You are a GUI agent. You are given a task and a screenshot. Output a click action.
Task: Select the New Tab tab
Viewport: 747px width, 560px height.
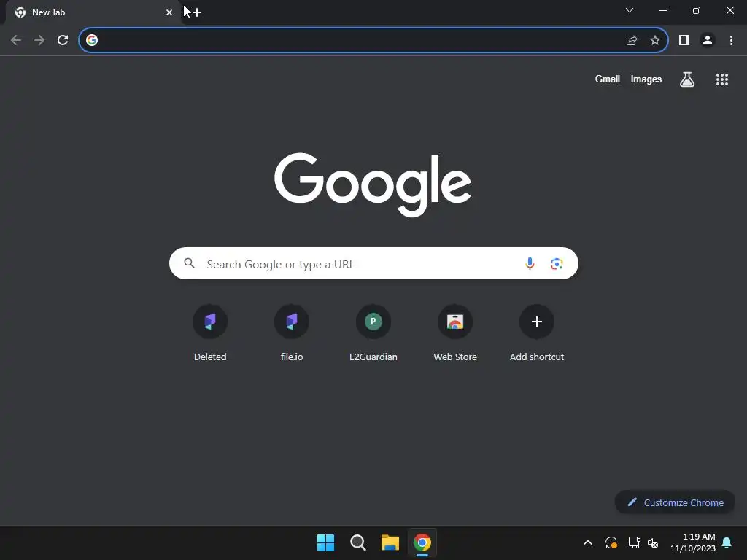[91, 12]
